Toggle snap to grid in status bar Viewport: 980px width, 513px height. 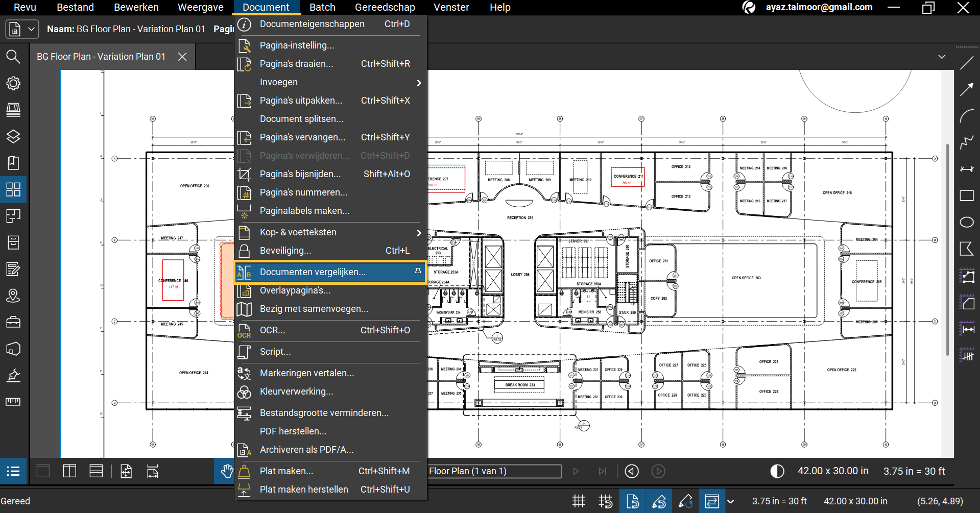tap(606, 501)
